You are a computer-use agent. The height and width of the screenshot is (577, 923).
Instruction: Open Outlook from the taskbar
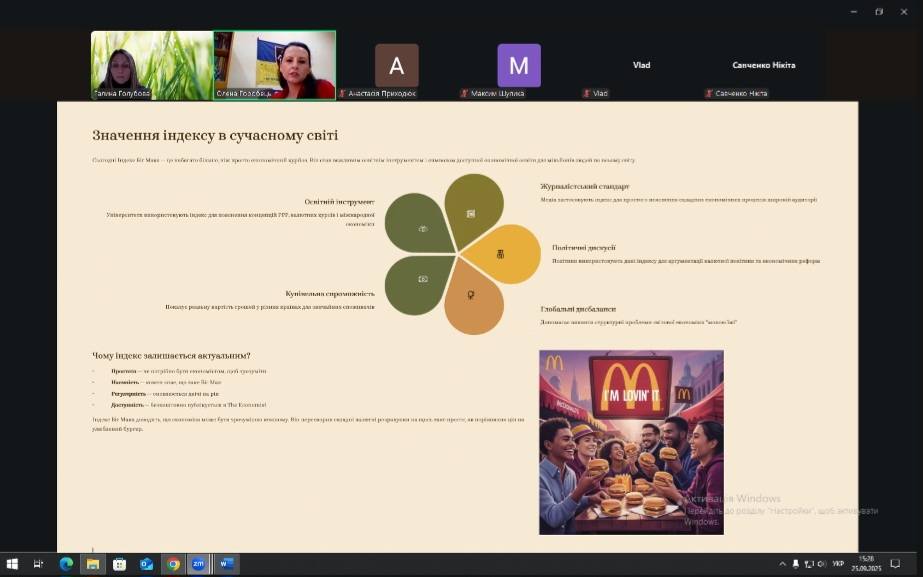[x=146, y=564]
